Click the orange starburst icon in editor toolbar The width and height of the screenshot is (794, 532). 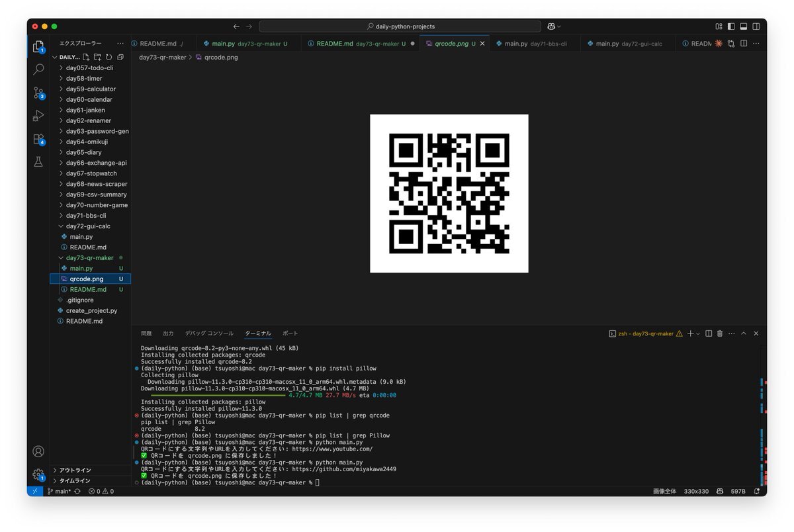coord(719,44)
